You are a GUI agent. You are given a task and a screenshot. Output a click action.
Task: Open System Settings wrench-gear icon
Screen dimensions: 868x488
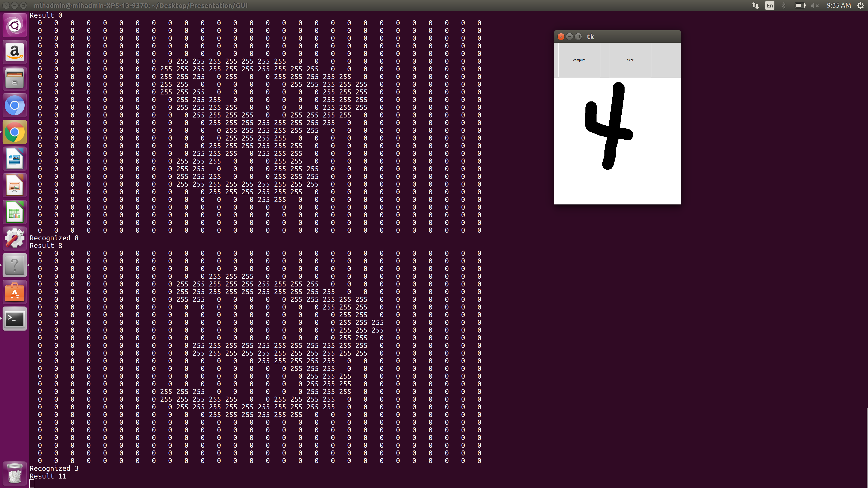pos(14,238)
